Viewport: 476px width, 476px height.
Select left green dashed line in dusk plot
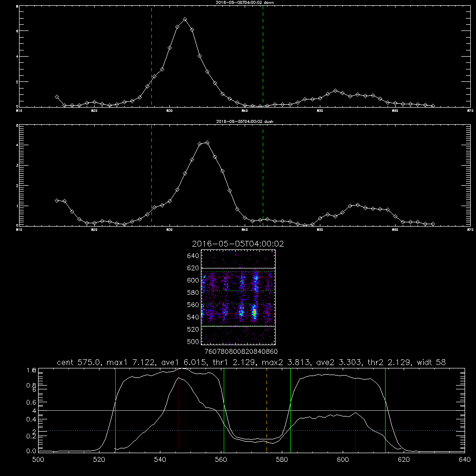point(151,175)
